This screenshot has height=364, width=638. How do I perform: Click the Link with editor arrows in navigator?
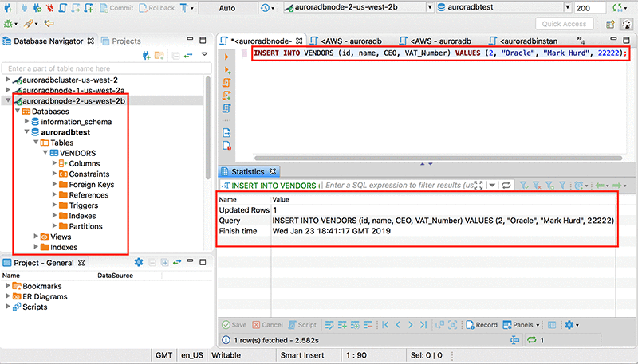(188, 55)
